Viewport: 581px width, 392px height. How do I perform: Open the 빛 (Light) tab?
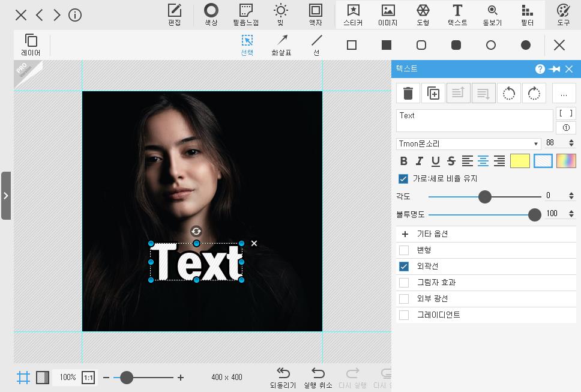tap(280, 15)
